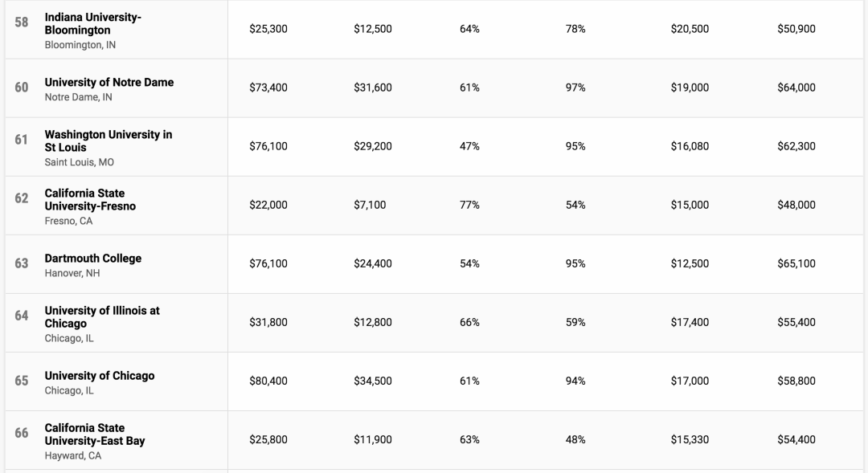Open University of Chicago link

100,376
